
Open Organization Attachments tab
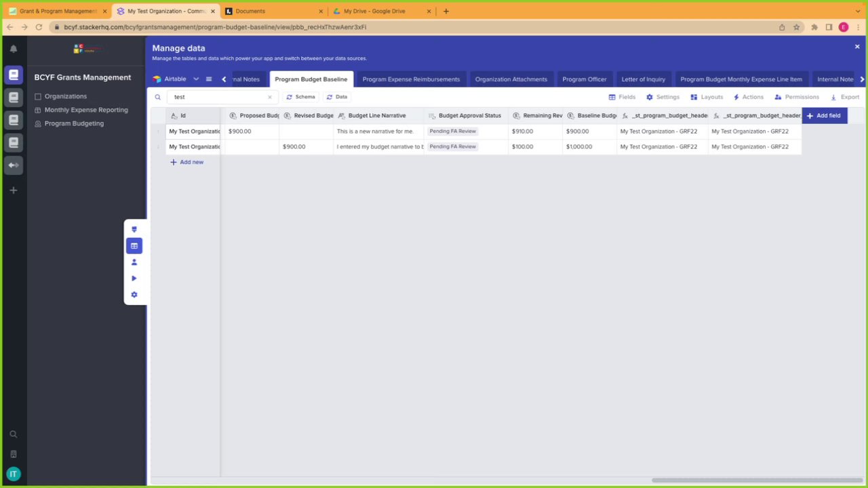tap(511, 79)
